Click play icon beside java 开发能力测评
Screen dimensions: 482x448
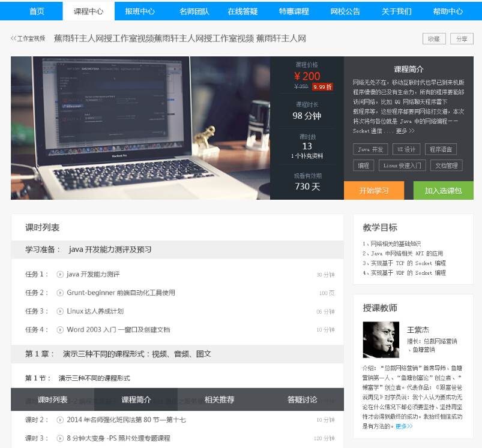pos(60,275)
